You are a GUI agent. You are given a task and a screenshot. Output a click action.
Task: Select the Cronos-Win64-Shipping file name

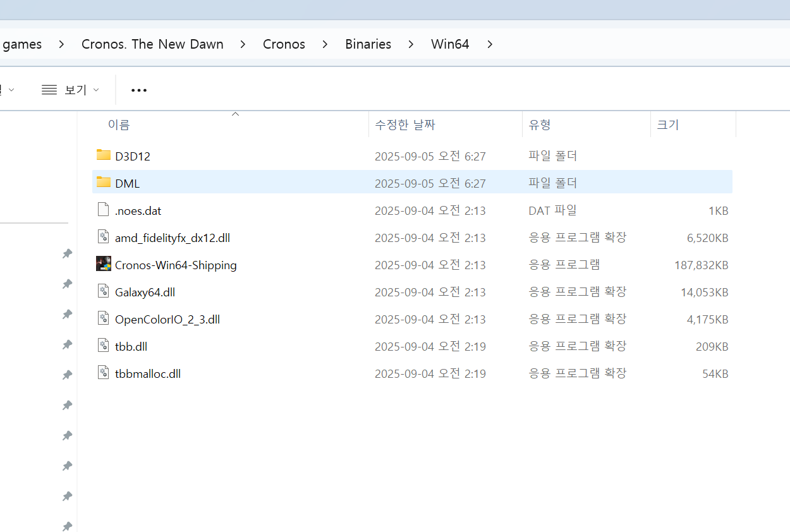(x=176, y=265)
